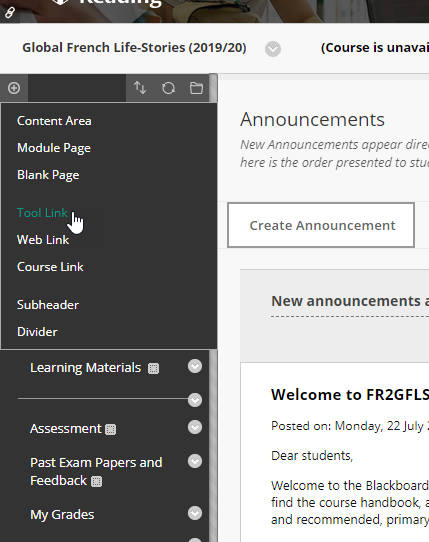Expand Learning Materials options chevron
The height and width of the screenshot is (542, 429).
tap(195, 366)
